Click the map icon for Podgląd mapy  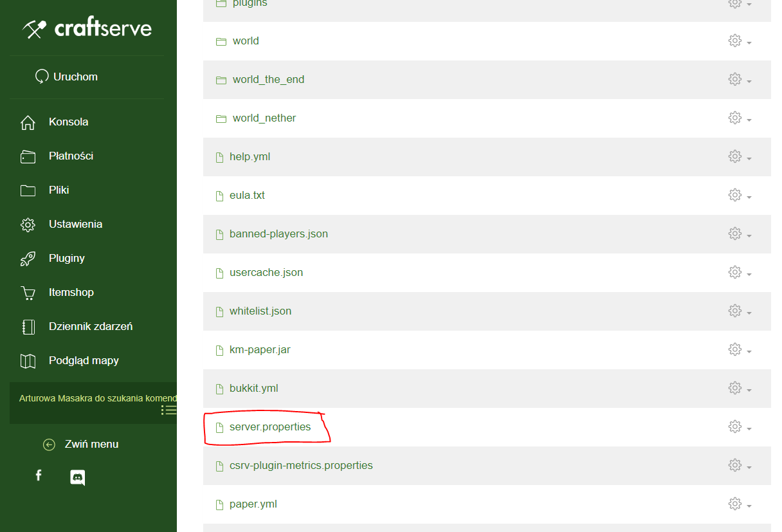tap(28, 361)
